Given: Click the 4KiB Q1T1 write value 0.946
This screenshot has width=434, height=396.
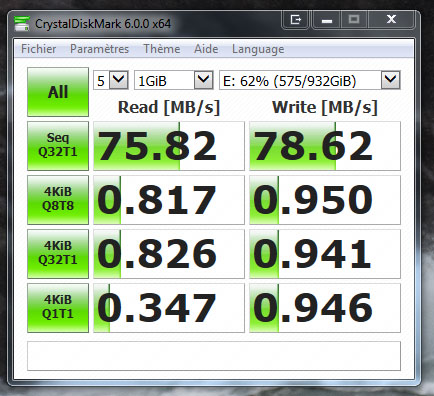Looking at the screenshot, I should click(325, 308).
